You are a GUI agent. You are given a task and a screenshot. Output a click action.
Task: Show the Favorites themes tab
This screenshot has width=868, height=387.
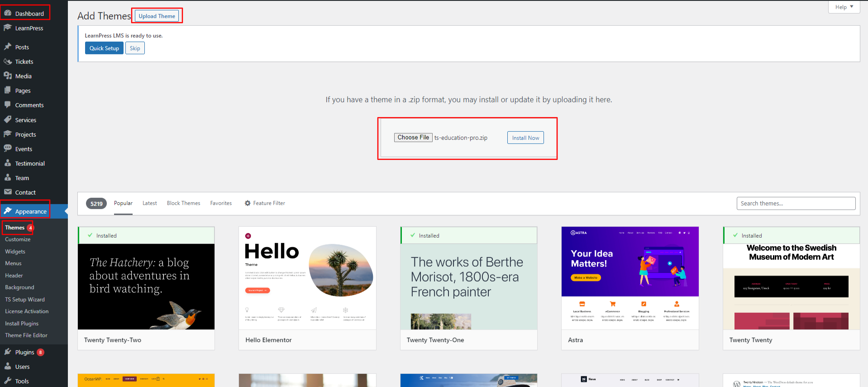pos(221,203)
